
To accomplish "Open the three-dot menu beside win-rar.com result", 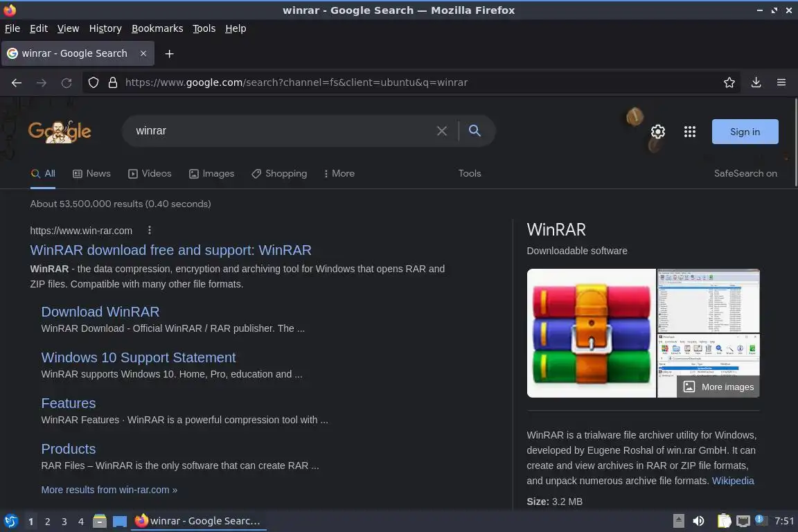I will pyautogui.click(x=149, y=230).
